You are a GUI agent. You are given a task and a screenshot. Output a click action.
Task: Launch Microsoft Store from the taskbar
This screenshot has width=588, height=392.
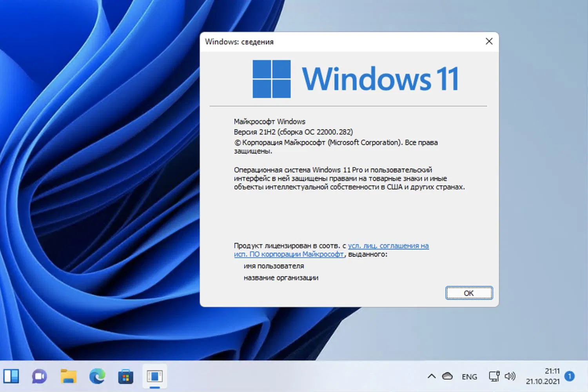click(x=125, y=376)
